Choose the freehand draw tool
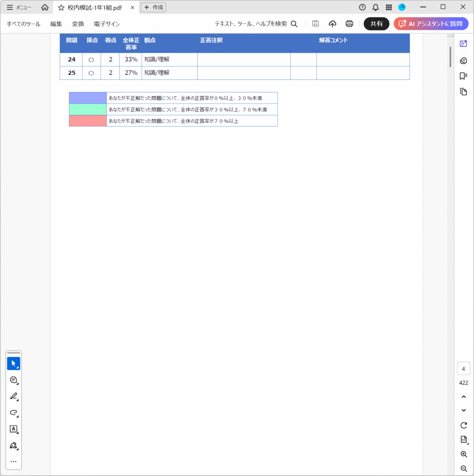This screenshot has width=474, height=476. [13, 412]
